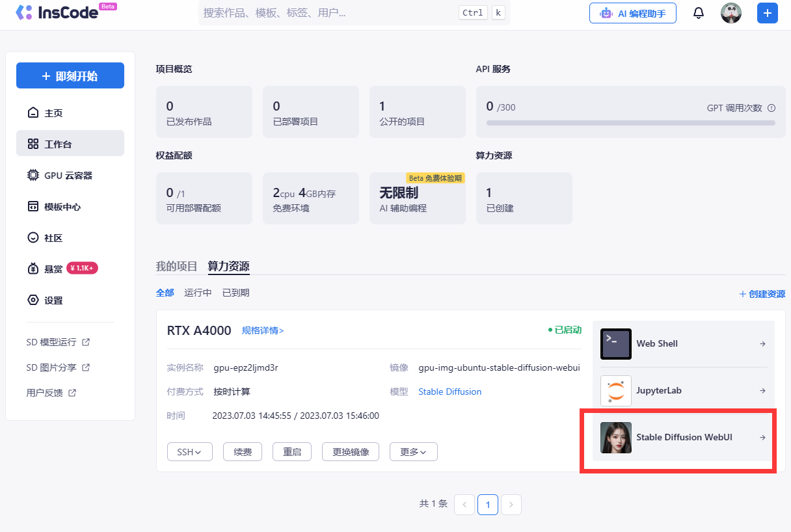
Task: Open notifications bell
Action: (699, 13)
